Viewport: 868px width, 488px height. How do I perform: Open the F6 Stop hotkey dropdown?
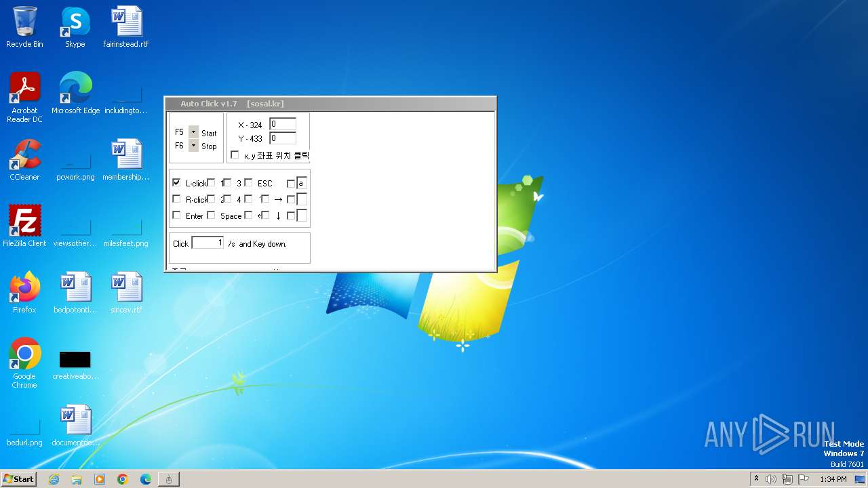point(193,145)
